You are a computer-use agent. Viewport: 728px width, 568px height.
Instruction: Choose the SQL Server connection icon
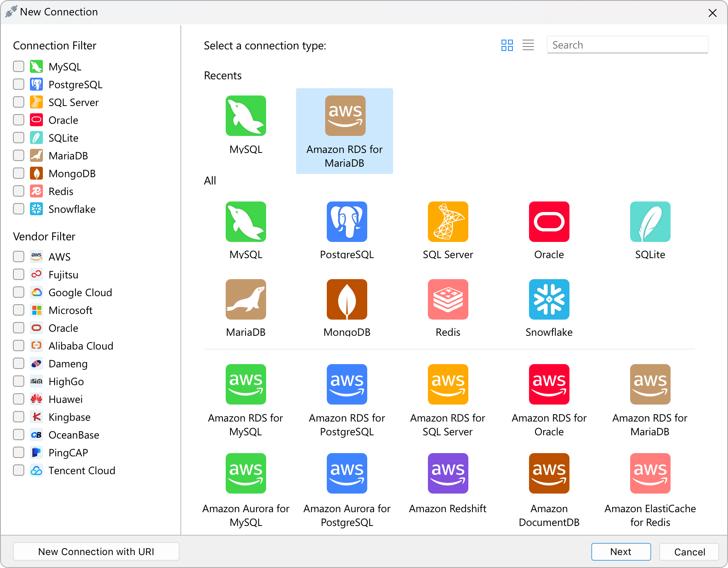[x=448, y=222]
